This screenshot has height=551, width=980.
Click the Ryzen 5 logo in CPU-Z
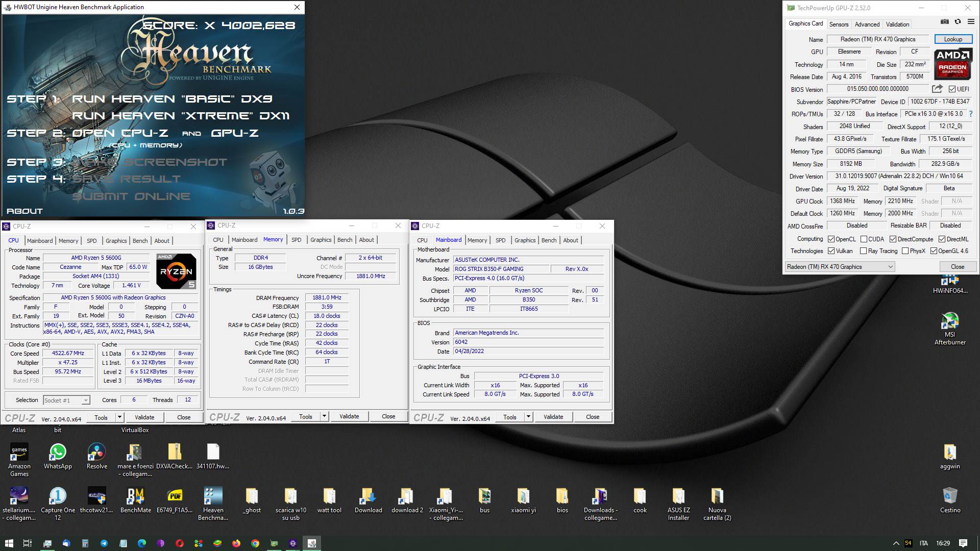(176, 271)
